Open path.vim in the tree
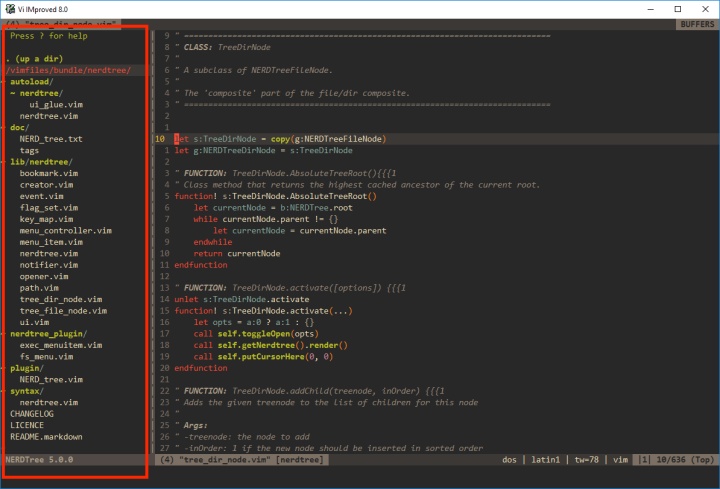720x489 pixels. (x=39, y=288)
